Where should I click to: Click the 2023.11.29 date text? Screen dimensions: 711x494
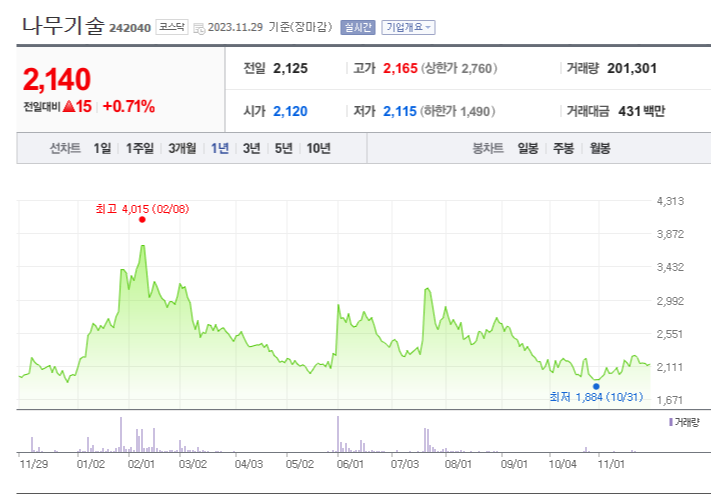tap(235, 27)
